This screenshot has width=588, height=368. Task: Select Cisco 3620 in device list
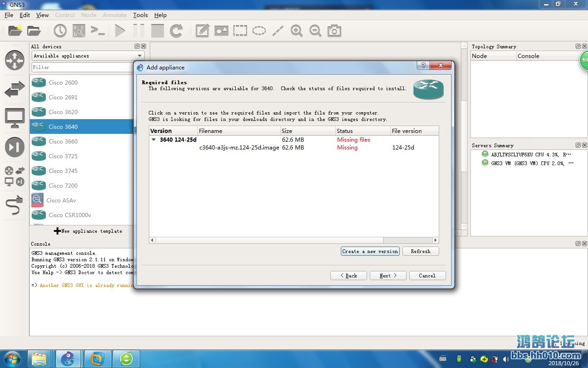pos(82,112)
